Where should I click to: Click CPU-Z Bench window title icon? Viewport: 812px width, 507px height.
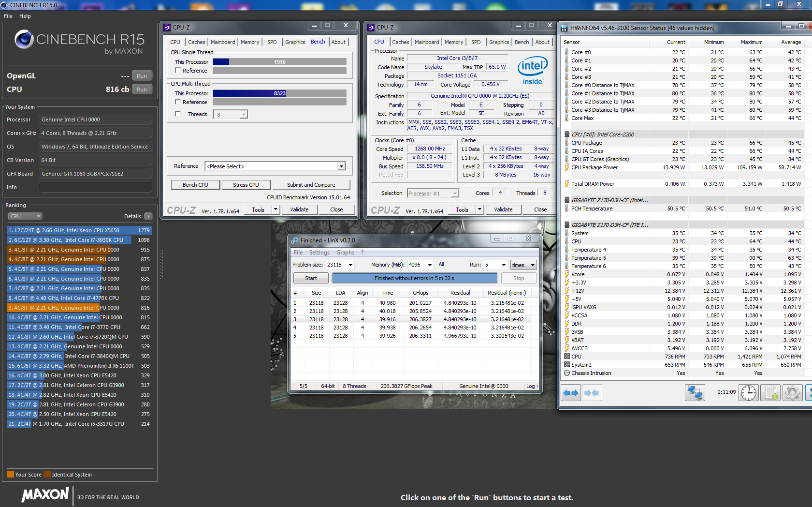[x=167, y=28]
